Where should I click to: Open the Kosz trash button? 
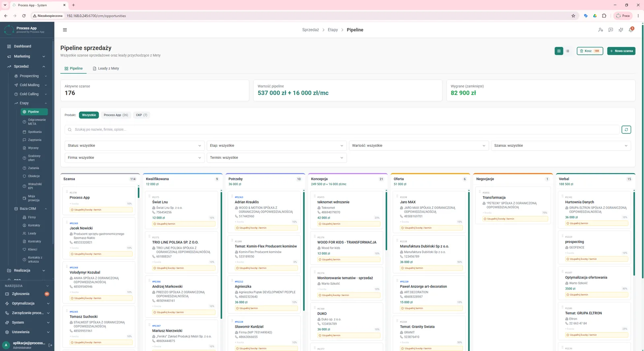pyautogui.click(x=590, y=51)
